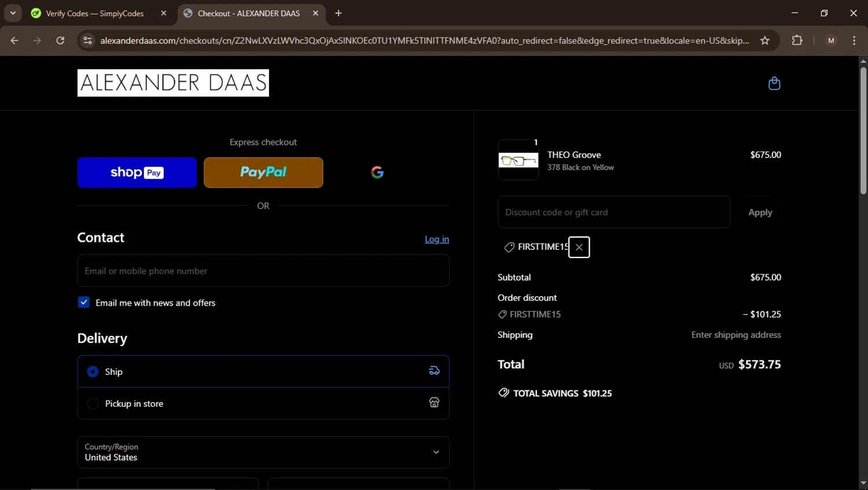Pay with Google Pay express button
The height and width of the screenshot is (490, 868).
point(377,172)
